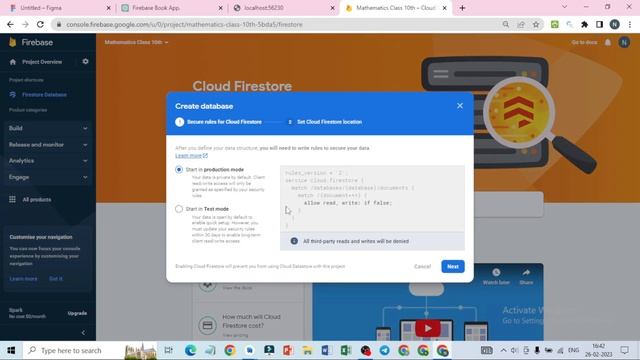
Task: Open Telegram from the taskbar
Action: pyautogui.click(x=384, y=350)
